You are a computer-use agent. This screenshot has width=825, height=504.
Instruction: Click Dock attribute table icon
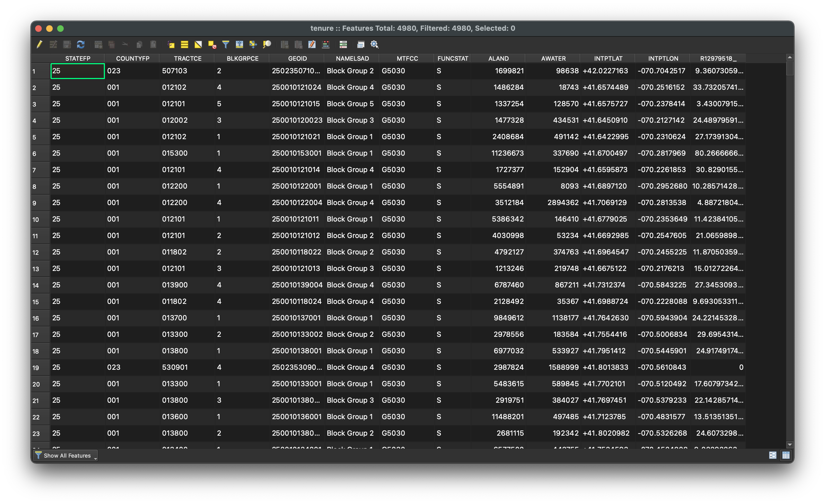click(x=361, y=44)
